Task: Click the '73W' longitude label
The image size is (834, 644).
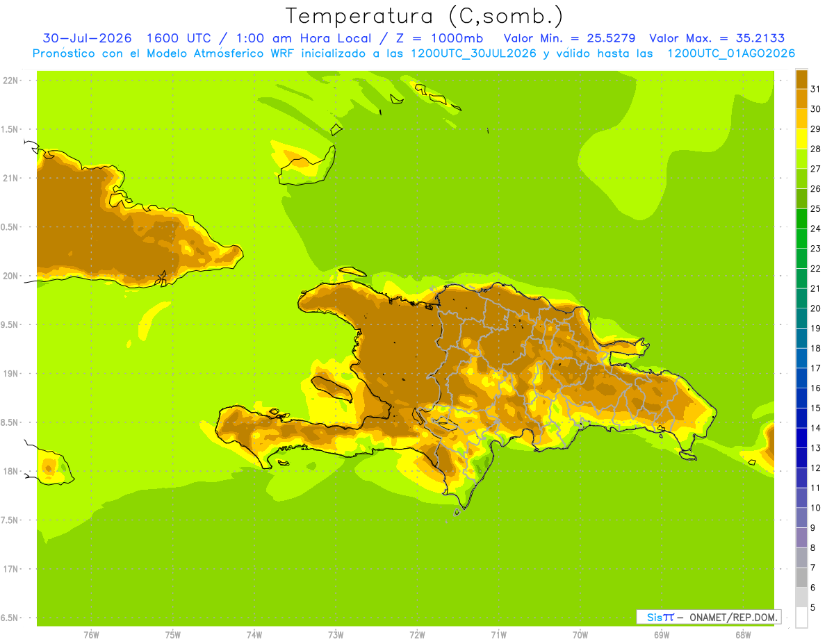Action: coord(336,635)
